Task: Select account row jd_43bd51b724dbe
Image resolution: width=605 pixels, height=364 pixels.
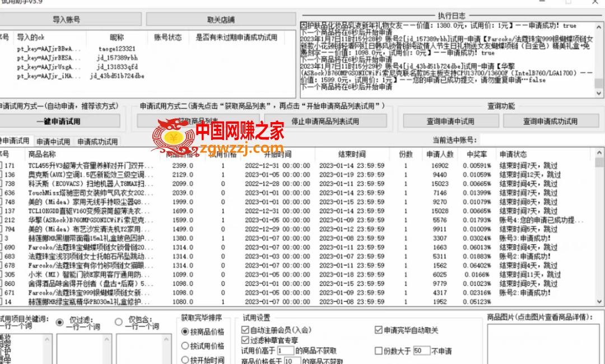Action: [117, 76]
